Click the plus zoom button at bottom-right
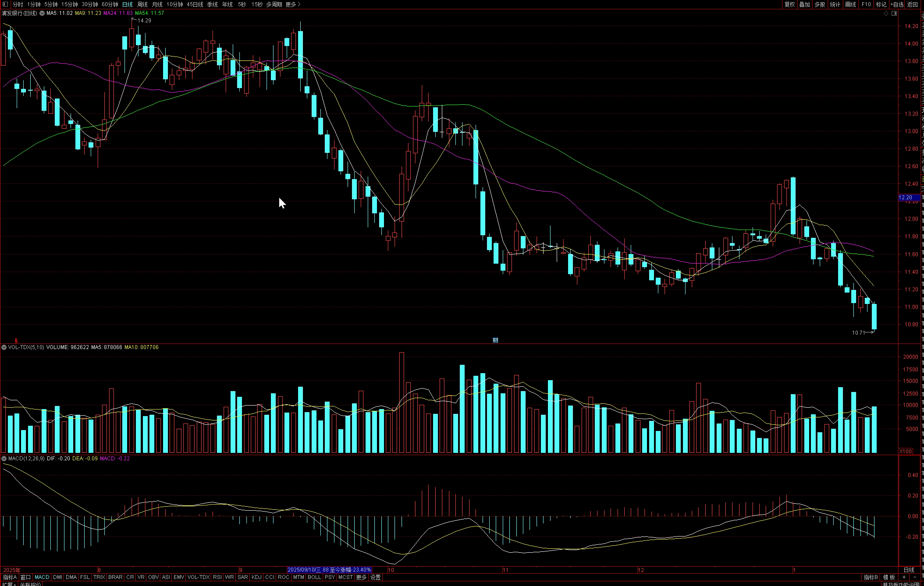Viewport: 924px width, 586px height. click(904, 577)
